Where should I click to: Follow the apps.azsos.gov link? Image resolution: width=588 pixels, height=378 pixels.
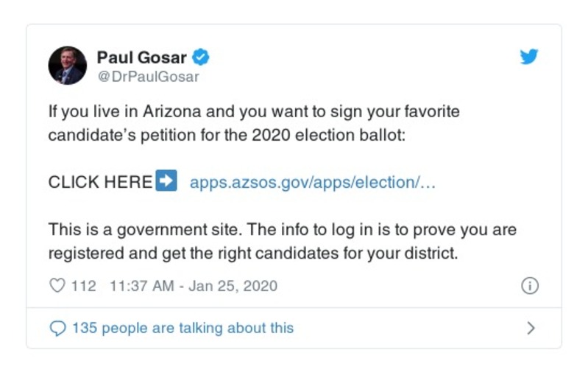click(x=313, y=182)
